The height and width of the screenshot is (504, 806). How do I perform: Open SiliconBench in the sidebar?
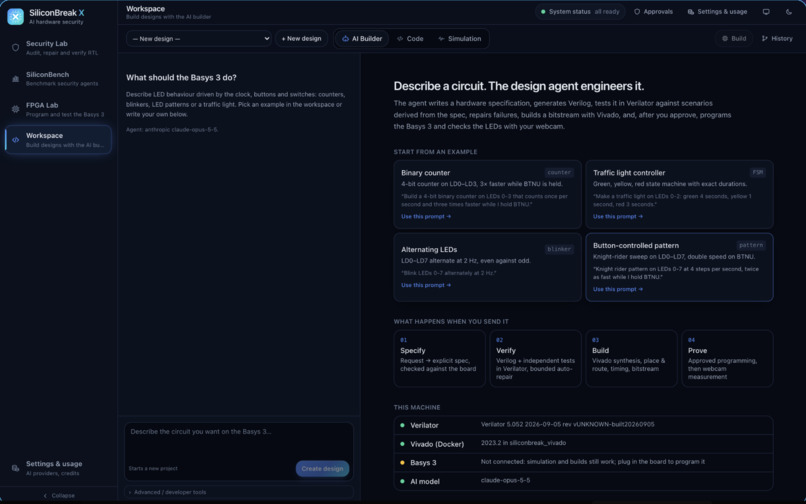click(x=58, y=79)
